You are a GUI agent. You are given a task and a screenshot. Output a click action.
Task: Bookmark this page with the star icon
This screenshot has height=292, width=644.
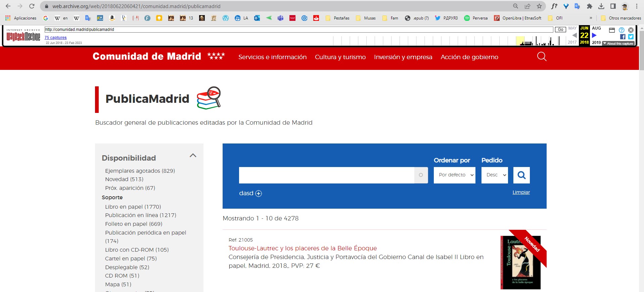pos(539,6)
